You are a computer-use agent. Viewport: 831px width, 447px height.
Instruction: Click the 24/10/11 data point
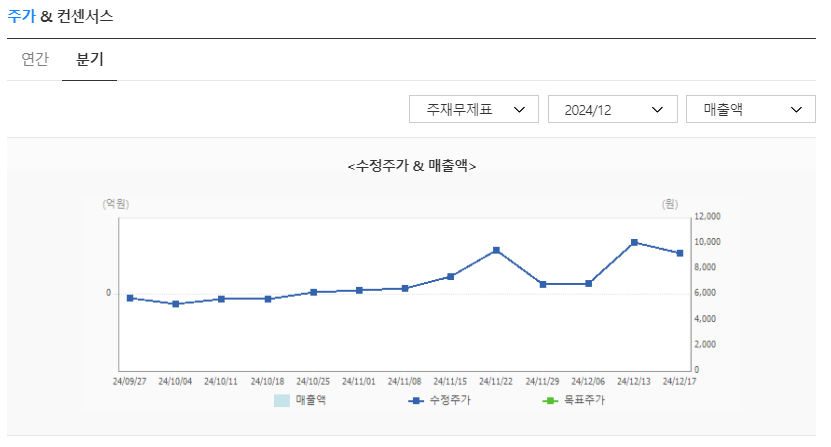tap(222, 299)
